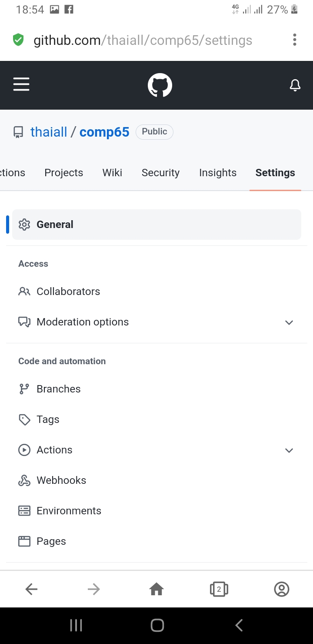Open the notifications bell
This screenshot has height=644, width=313.
pos(295,85)
